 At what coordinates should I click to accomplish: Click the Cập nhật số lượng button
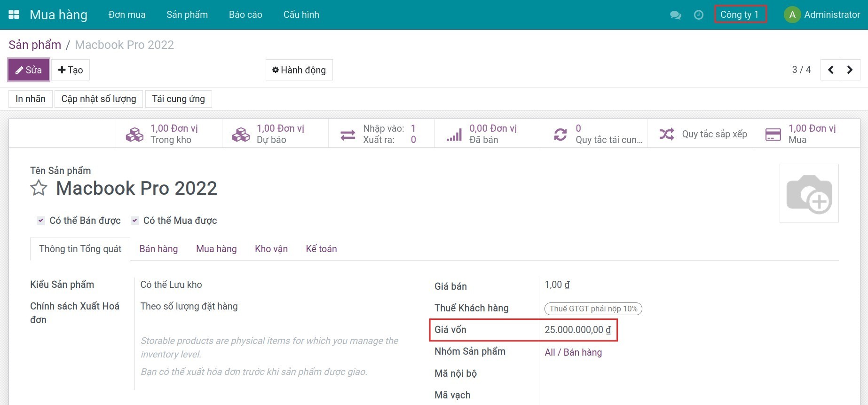[x=98, y=99]
